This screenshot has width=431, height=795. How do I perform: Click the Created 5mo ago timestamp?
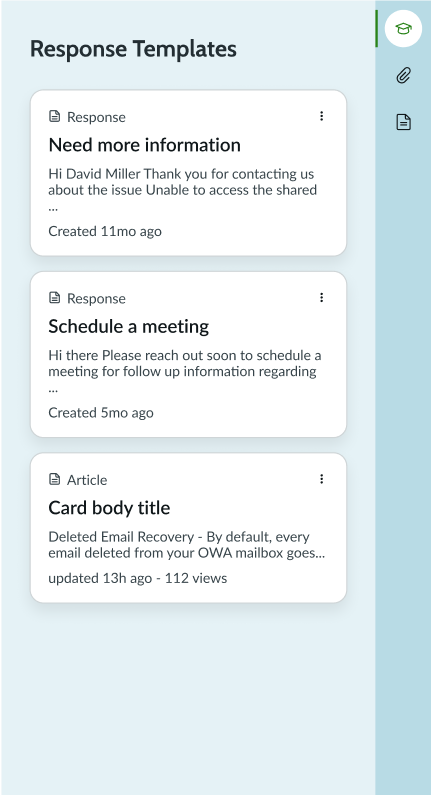101,413
